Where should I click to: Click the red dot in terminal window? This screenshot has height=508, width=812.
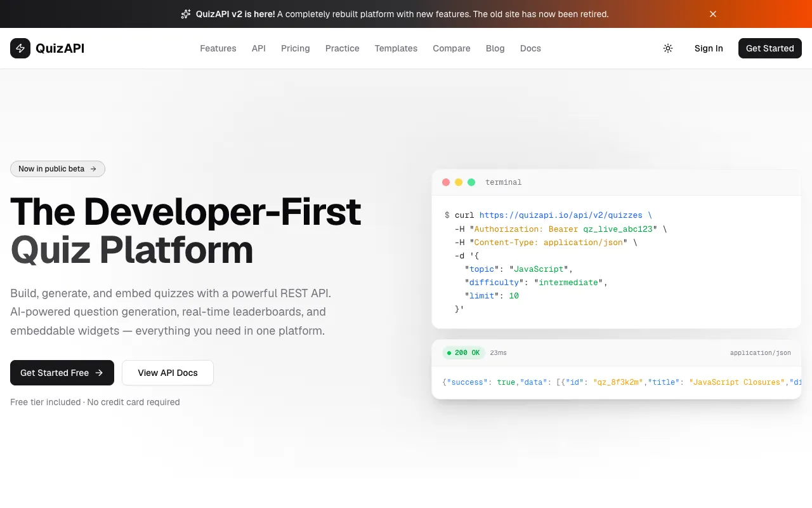point(446,182)
